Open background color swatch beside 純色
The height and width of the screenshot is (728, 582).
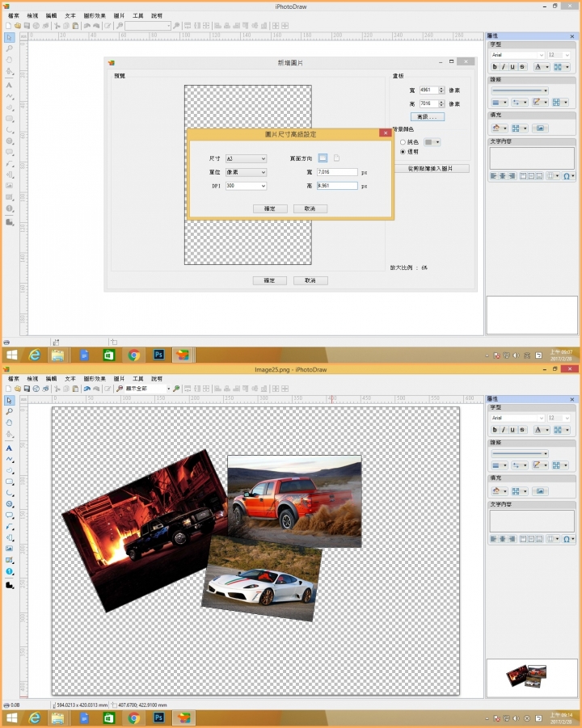click(x=432, y=142)
